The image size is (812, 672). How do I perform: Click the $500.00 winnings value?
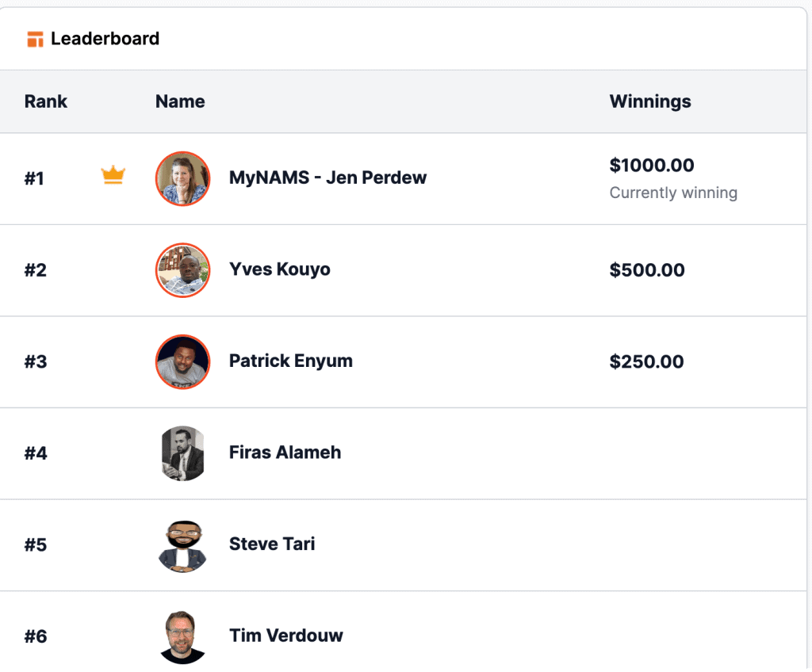click(647, 269)
